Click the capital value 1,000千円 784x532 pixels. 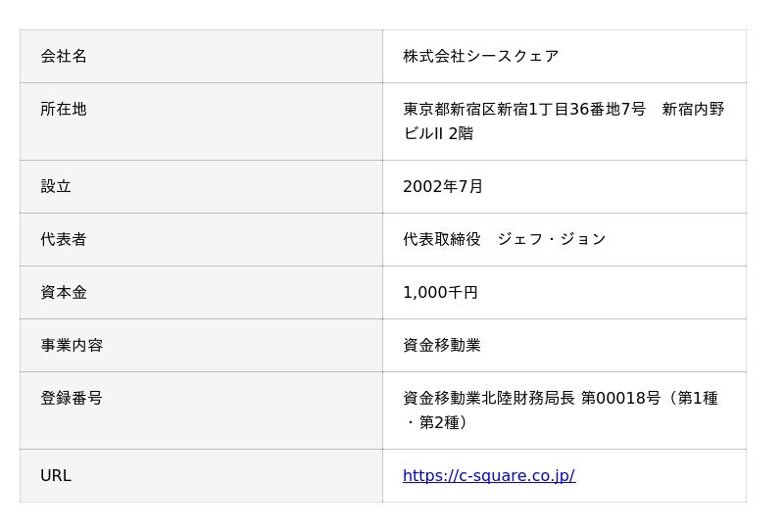tap(440, 293)
